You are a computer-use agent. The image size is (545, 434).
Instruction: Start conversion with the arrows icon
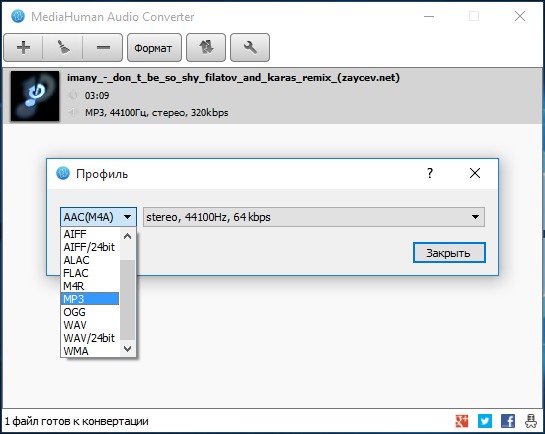point(206,48)
